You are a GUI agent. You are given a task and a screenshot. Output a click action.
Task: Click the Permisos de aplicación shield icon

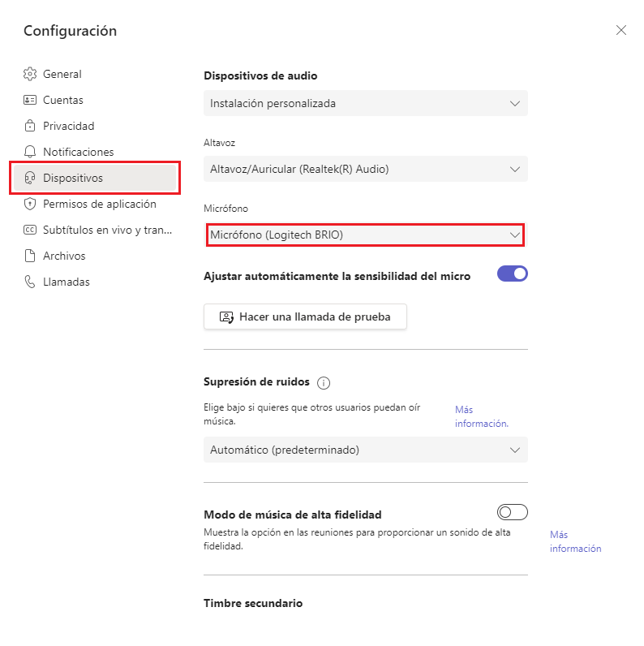(30, 204)
